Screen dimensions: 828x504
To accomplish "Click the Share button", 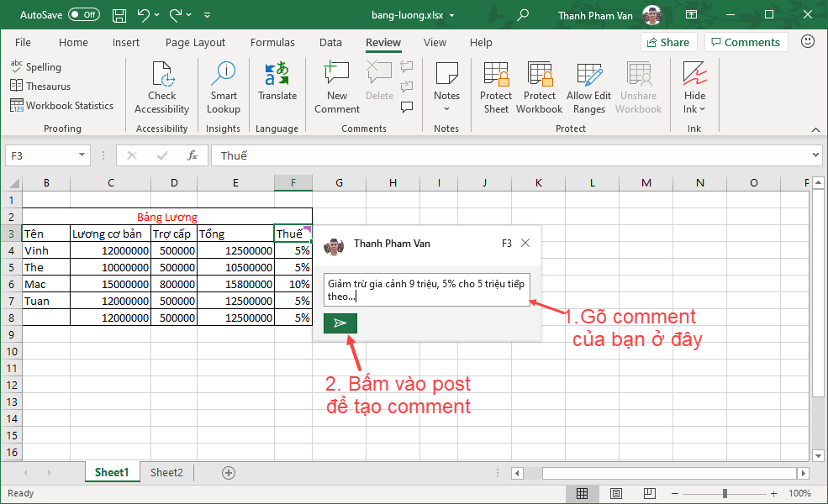I will [668, 42].
